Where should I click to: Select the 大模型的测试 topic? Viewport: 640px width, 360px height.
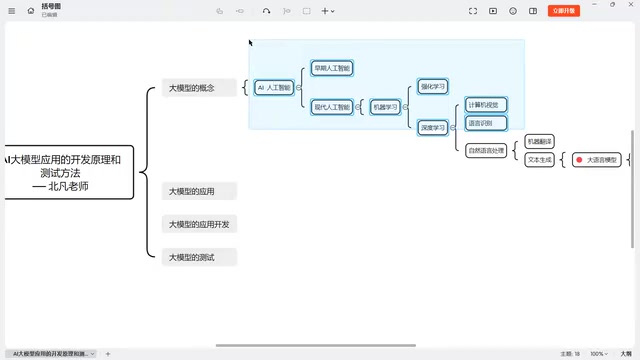click(199, 257)
